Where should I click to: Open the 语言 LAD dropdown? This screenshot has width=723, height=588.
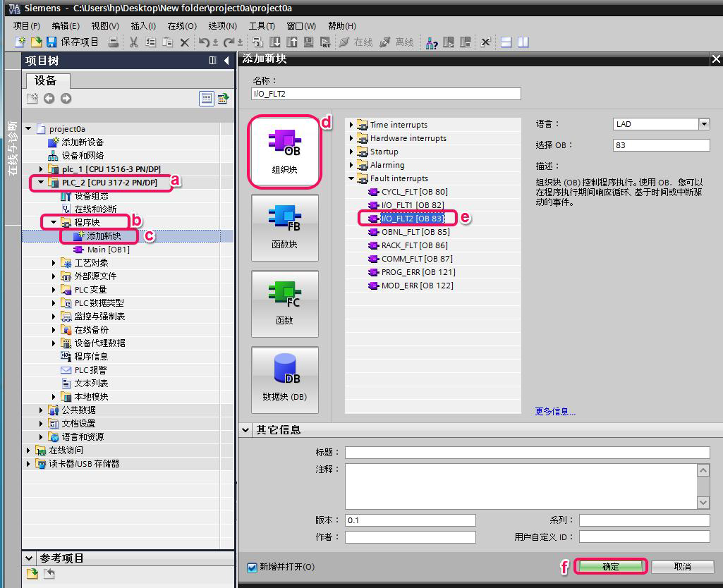(x=704, y=124)
